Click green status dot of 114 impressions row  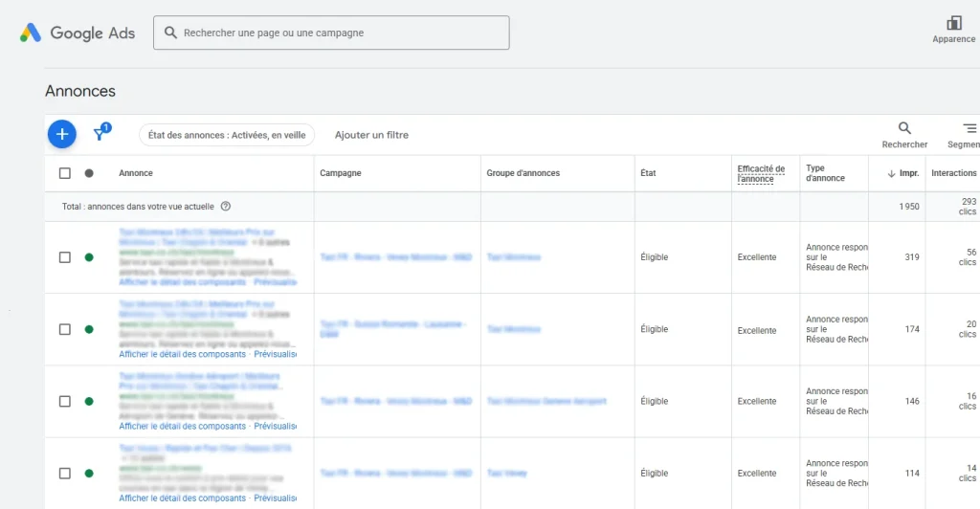(x=89, y=473)
